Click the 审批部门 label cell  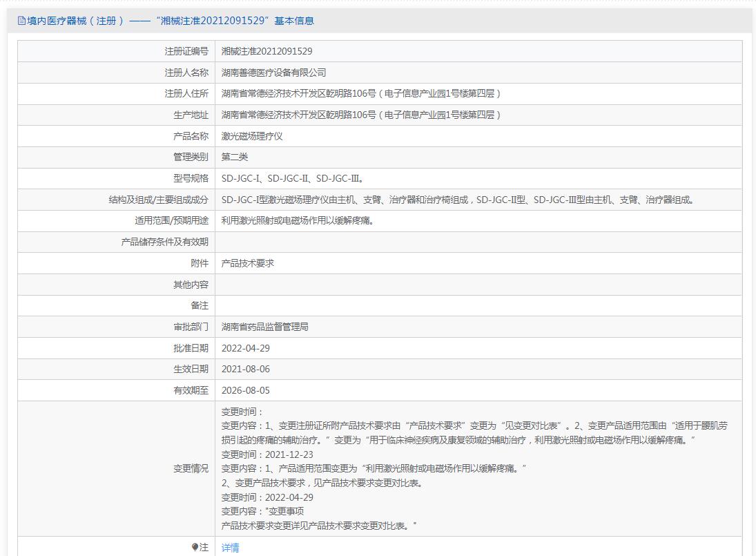tap(116, 327)
